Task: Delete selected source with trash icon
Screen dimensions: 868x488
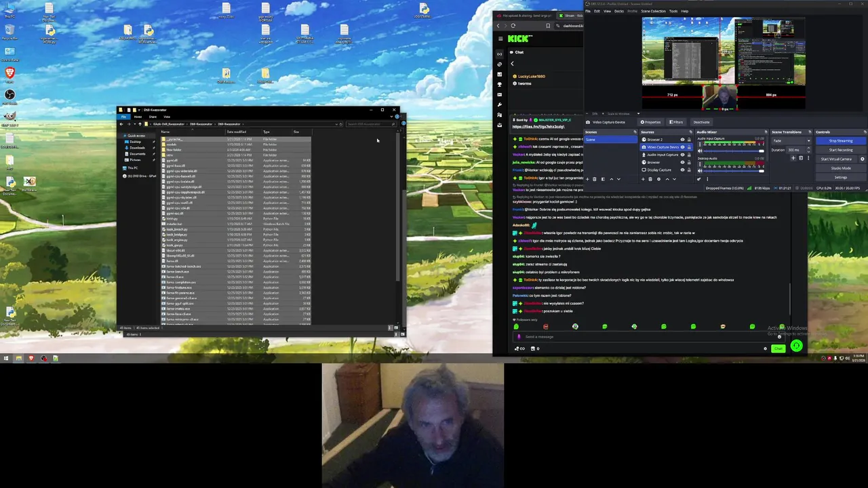Action: click(x=650, y=179)
